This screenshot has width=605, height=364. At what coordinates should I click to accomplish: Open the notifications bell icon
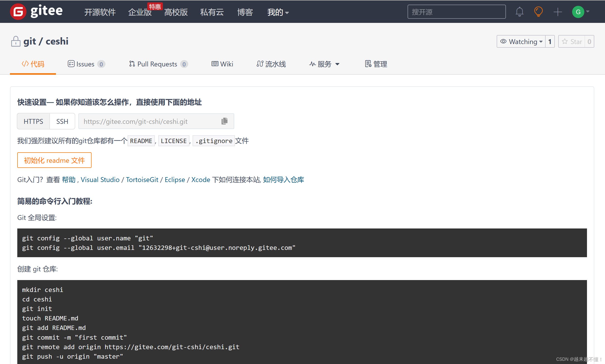(519, 11)
